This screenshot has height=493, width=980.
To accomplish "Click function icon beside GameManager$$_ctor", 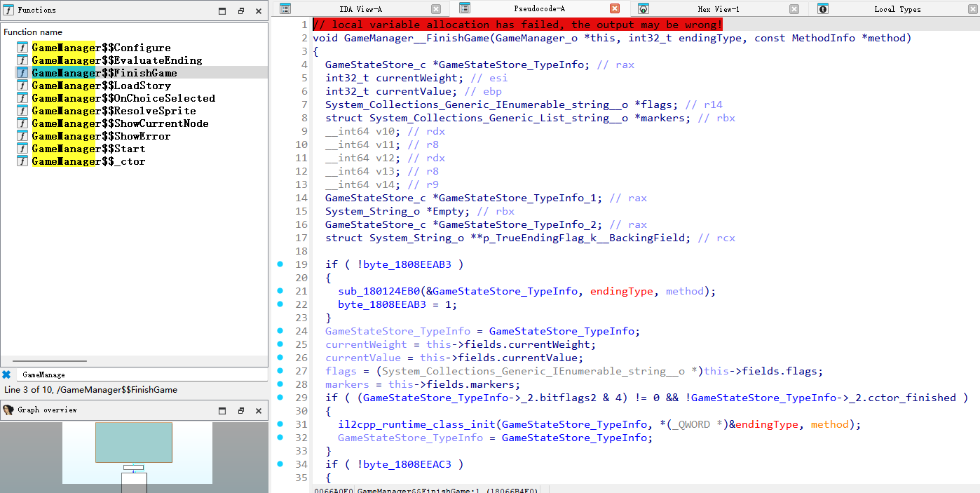I will (x=22, y=161).
